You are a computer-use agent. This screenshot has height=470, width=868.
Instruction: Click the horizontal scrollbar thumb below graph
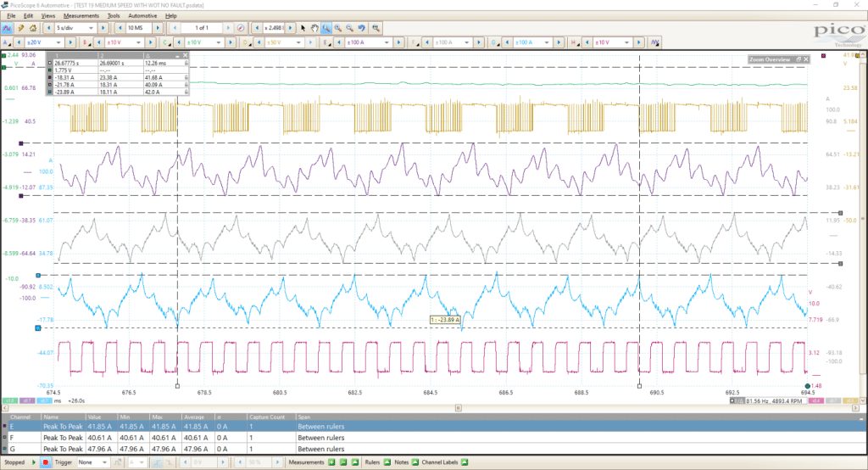(x=459, y=408)
